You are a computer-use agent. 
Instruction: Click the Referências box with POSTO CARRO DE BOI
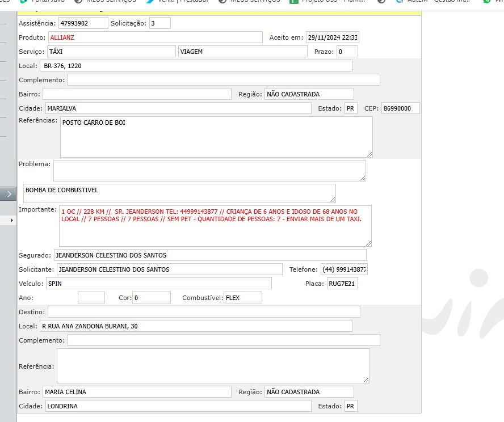pyautogui.click(x=216, y=137)
